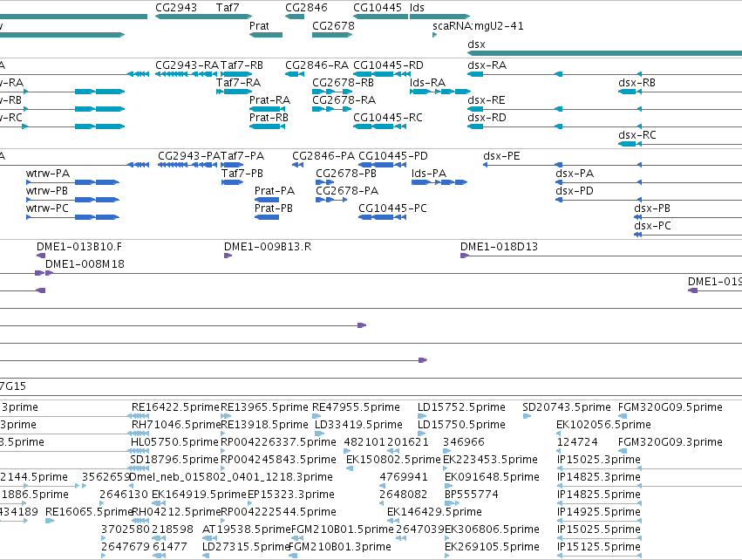Select the CG10445 gene label
Screen dimensions: 742x560
coord(378,8)
